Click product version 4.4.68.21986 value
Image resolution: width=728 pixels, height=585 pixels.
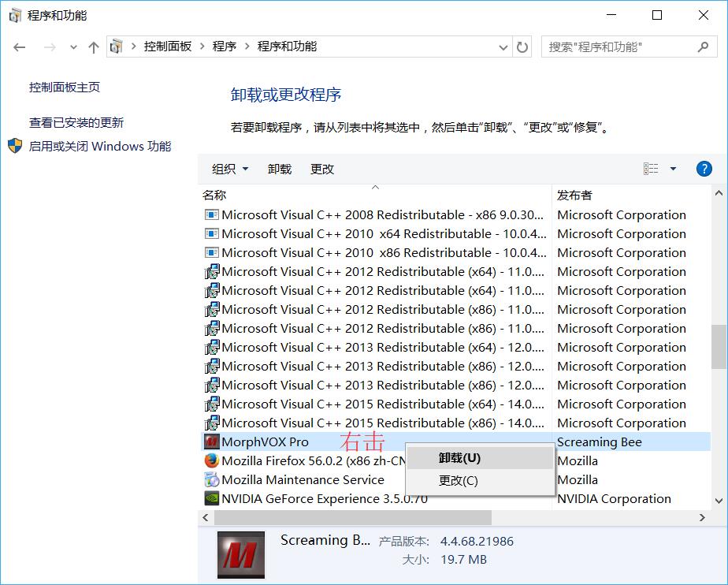pos(477,542)
